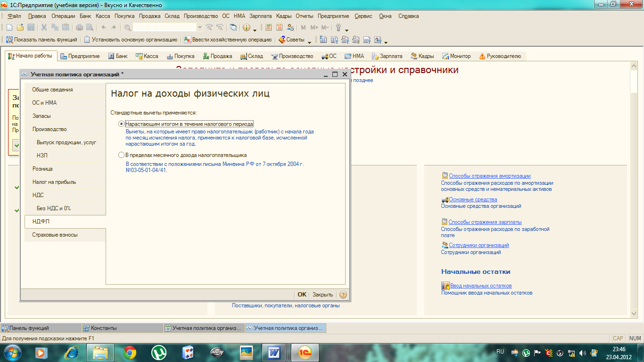The width and height of the screenshot is (644, 362).
Task: Click the Print toolbar icon
Action: point(79,28)
